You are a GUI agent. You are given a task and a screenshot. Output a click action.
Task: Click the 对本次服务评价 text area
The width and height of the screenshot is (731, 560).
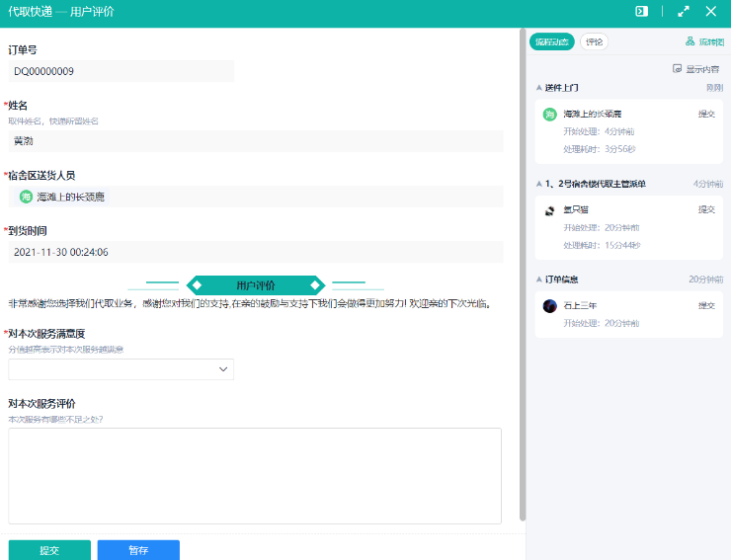[x=255, y=475]
